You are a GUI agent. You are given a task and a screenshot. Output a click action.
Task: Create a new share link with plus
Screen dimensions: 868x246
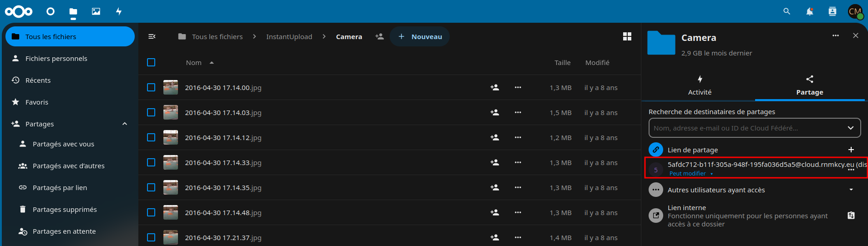coord(851,150)
